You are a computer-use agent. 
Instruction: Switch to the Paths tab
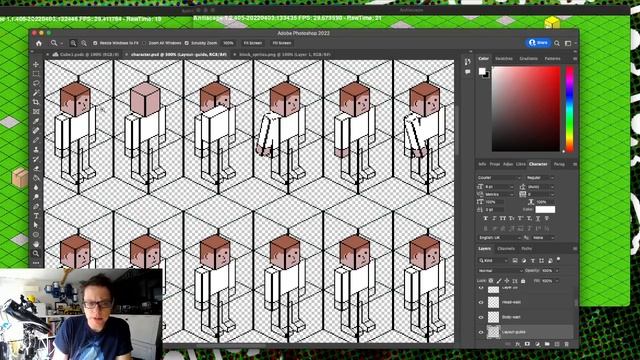[527, 249]
